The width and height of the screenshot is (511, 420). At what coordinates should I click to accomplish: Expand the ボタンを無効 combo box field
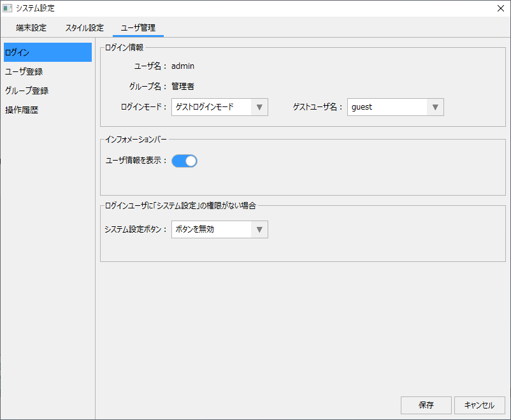[212, 229]
